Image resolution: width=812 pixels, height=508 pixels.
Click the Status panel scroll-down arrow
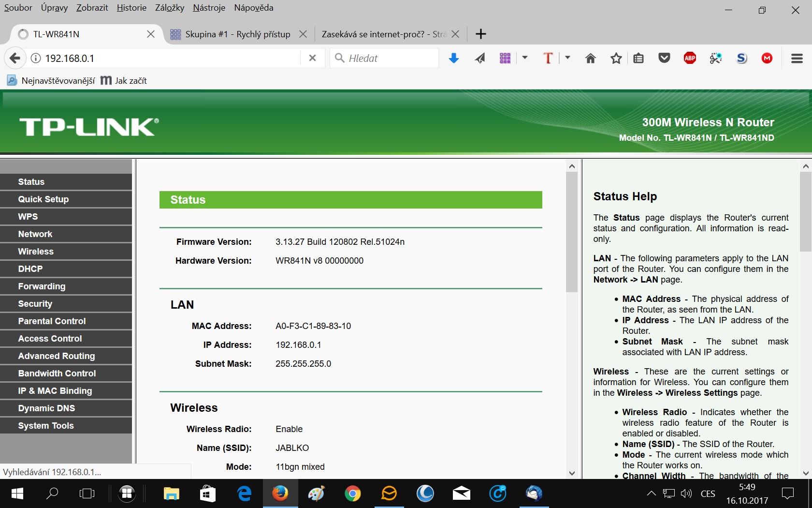(x=572, y=473)
